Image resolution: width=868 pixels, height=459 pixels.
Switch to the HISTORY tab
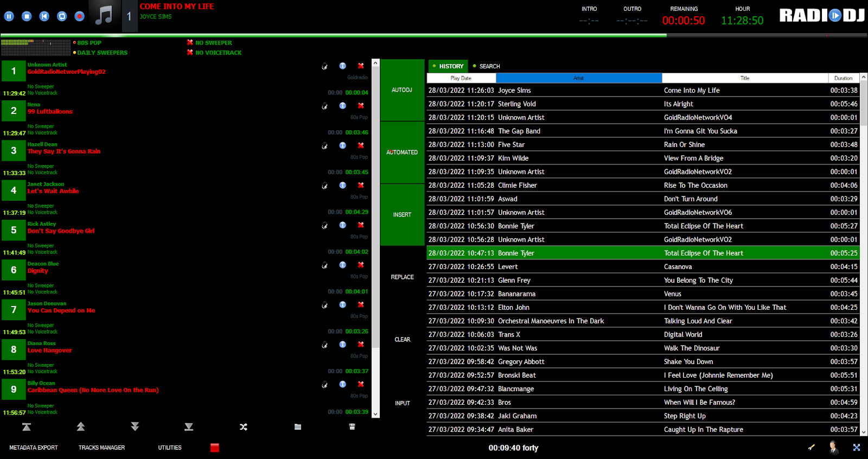[449, 66]
